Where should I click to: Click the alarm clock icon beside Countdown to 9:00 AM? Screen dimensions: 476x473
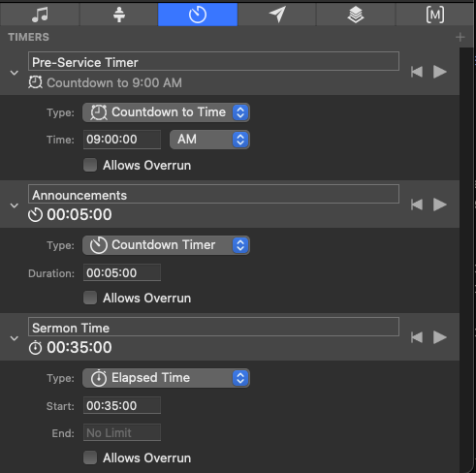(x=35, y=82)
